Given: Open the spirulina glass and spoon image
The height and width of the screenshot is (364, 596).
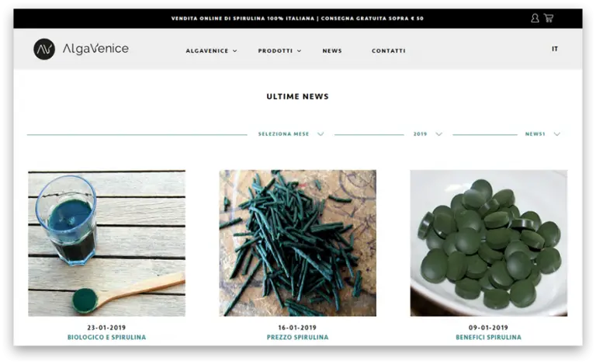Looking at the screenshot, I should pos(107,243).
